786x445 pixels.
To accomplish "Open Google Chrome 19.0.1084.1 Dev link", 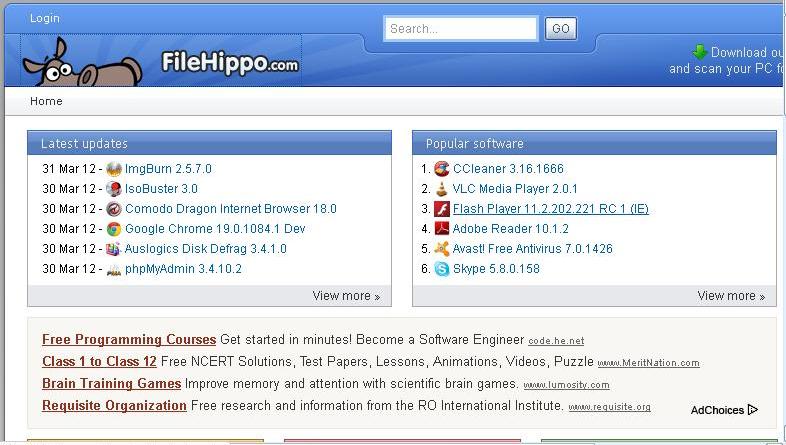I will 215,229.
